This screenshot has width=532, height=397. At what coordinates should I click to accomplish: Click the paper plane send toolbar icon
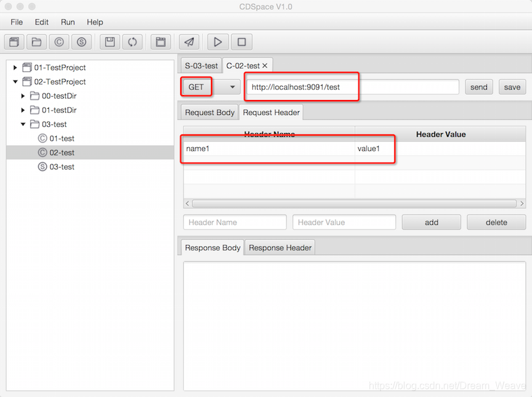point(189,42)
